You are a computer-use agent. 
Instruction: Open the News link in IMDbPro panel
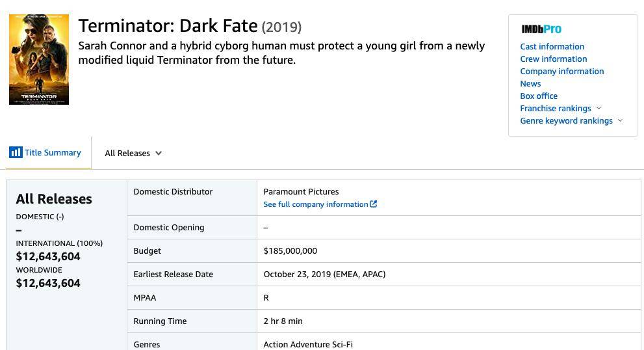530,83
